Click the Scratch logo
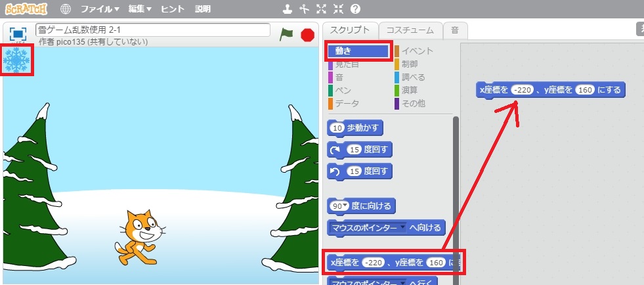644x285 pixels. click(x=26, y=9)
